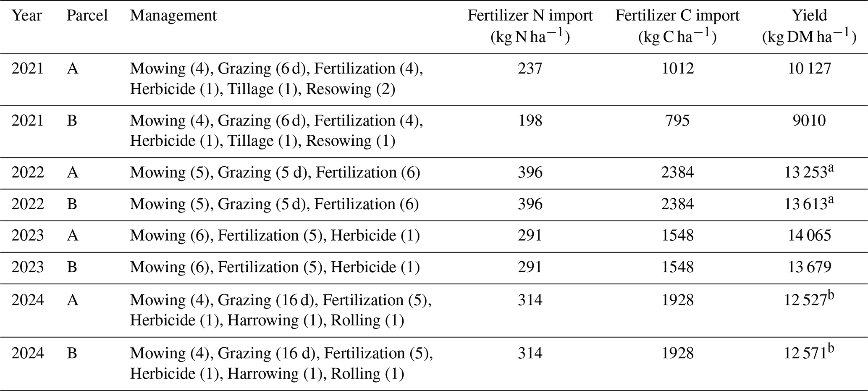Click the C import value 1012
868x391 pixels.
[x=677, y=68]
